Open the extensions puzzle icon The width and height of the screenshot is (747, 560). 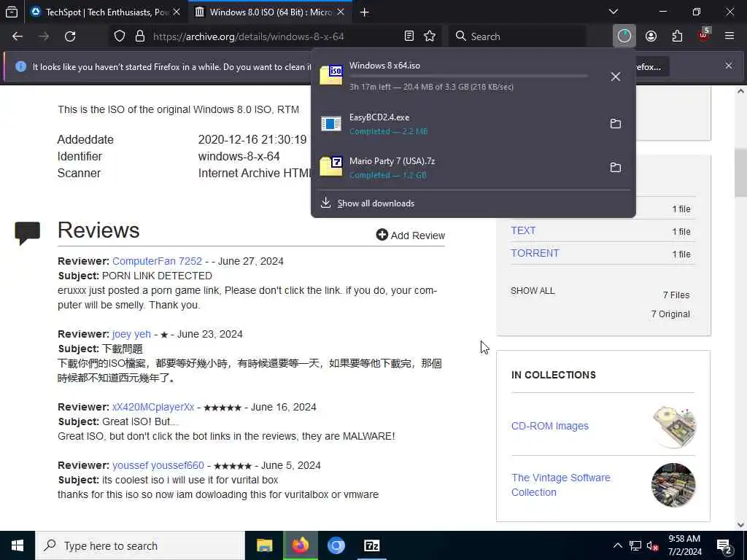click(x=677, y=36)
